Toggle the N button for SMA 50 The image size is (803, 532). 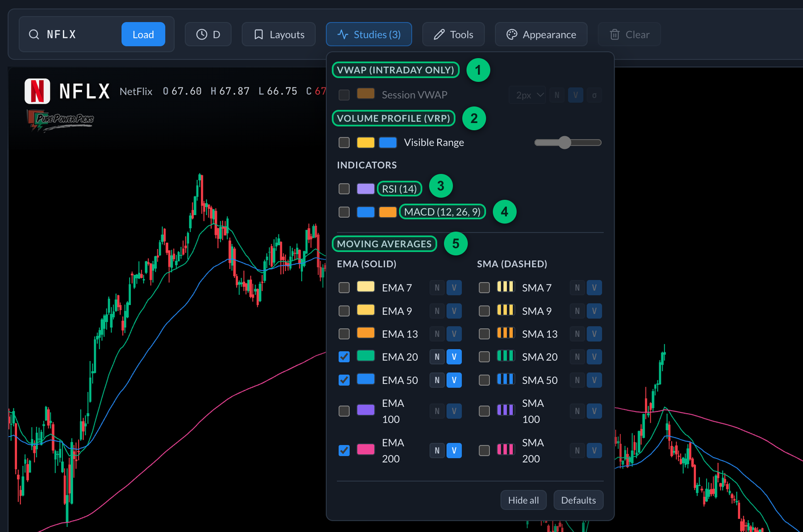577,380
